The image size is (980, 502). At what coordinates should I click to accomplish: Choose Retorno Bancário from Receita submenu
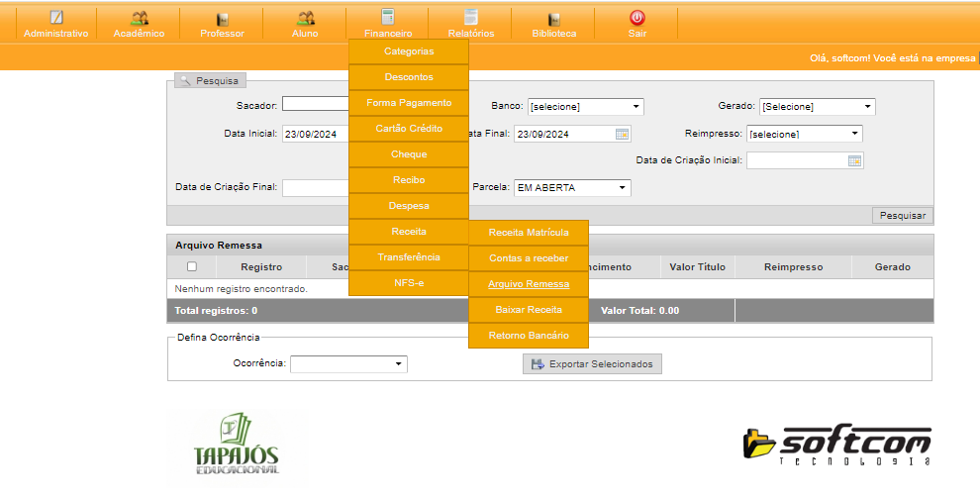click(529, 336)
